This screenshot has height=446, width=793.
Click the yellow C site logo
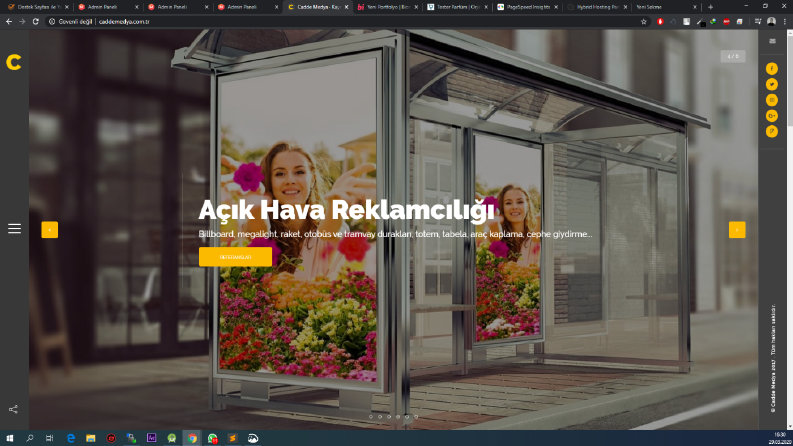pyautogui.click(x=14, y=62)
